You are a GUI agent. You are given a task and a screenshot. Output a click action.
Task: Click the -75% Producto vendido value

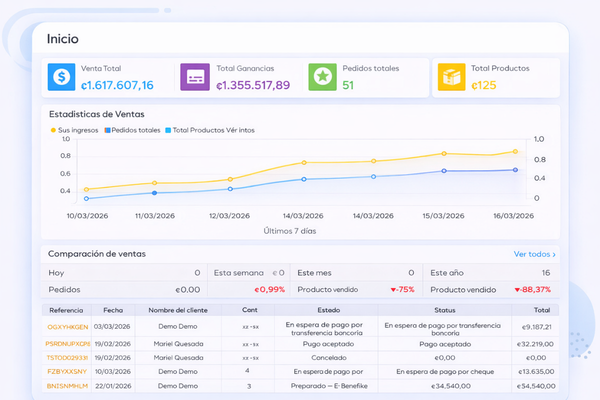tap(402, 290)
